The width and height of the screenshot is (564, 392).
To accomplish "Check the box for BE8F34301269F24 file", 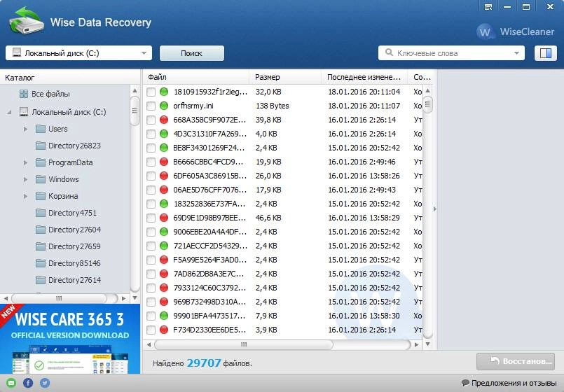I will coord(151,148).
